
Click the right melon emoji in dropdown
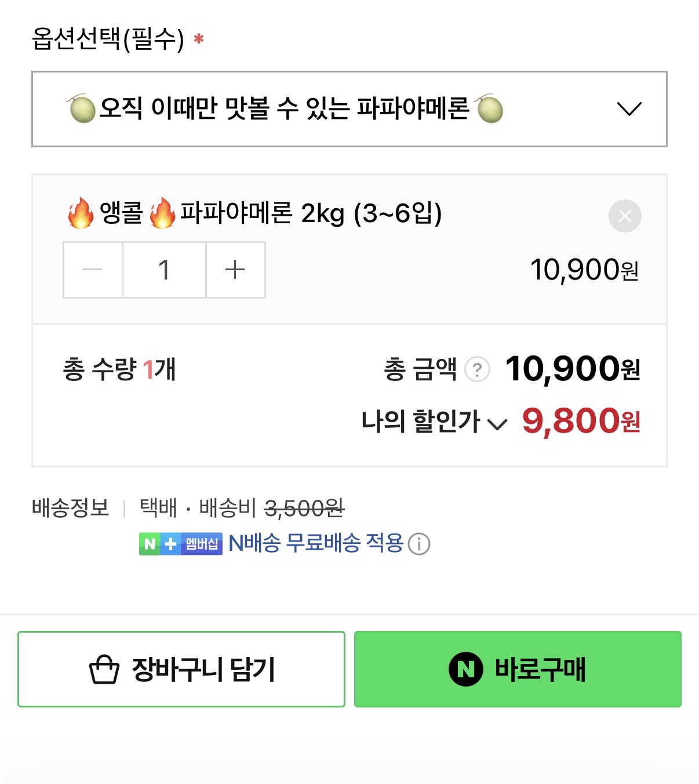tap(490, 109)
